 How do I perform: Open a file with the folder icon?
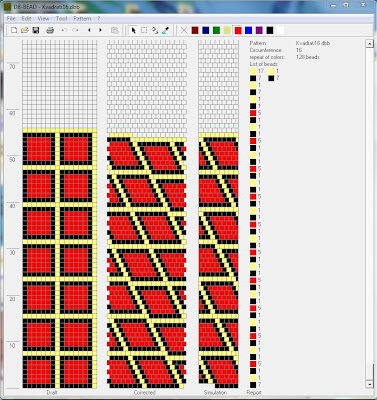click(24, 30)
